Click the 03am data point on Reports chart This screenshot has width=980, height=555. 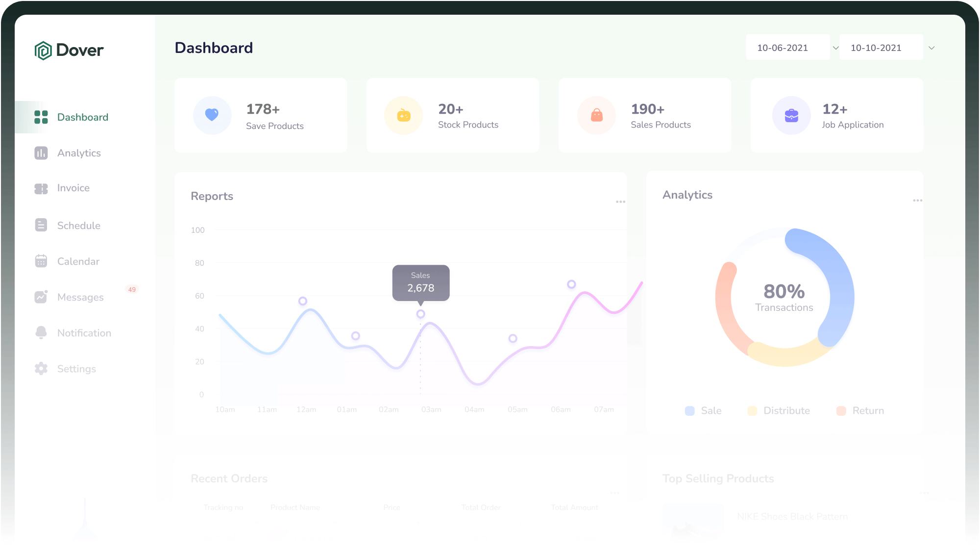coord(420,314)
